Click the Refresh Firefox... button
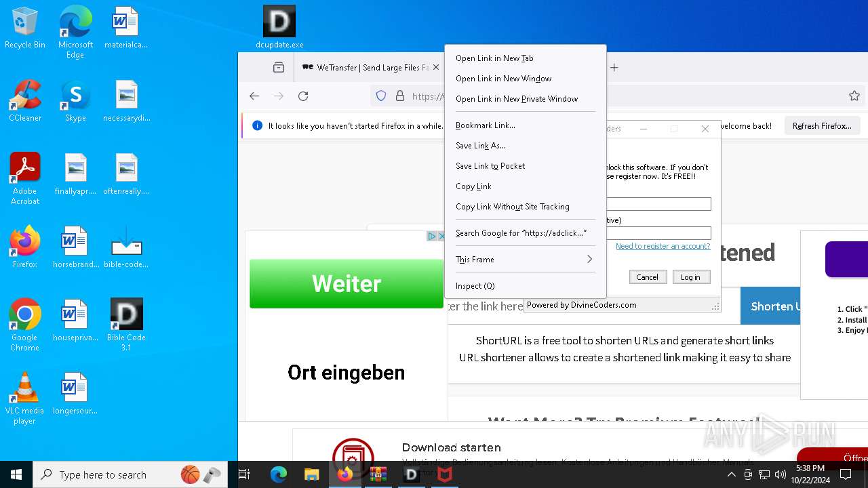868x488 pixels. (x=822, y=126)
